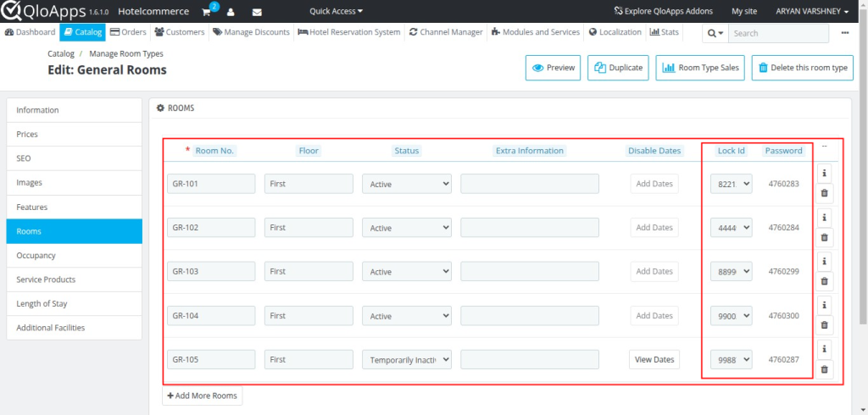Click the envelope messages icon
Image resolution: width=868 pixels, height=415 pixels.
[x=257, y=12]
